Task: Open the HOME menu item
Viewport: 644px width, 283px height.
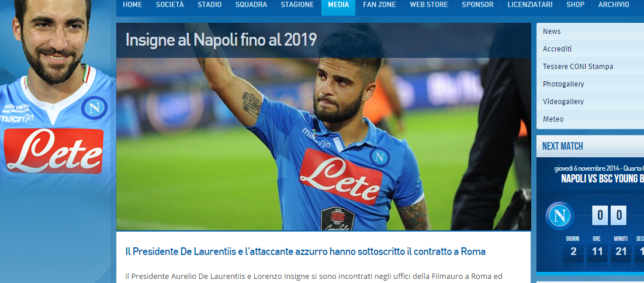Action: coord(132,5)
